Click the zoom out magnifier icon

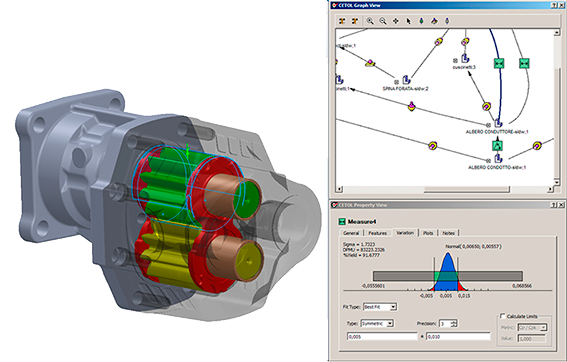tap(383, 21)
